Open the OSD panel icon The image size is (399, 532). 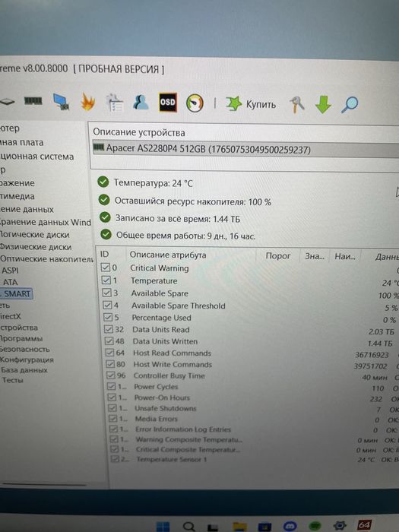pyautogui.click(x=168, y=102)
